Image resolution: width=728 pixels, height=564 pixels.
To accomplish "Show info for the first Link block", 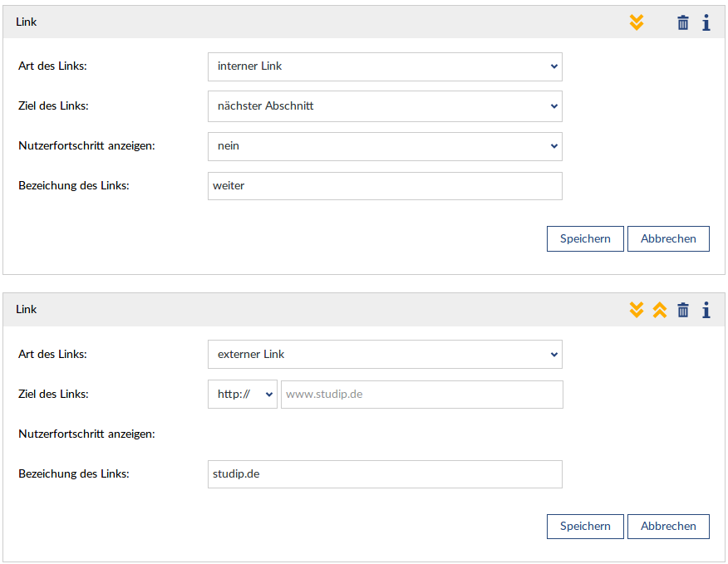I will pyautogui.click(x=706, y=22).
